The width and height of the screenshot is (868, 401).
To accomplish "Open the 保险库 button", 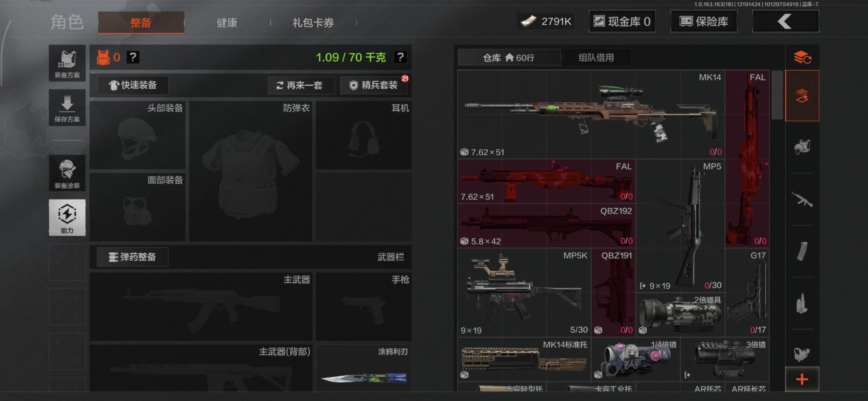I will point(704,21).
